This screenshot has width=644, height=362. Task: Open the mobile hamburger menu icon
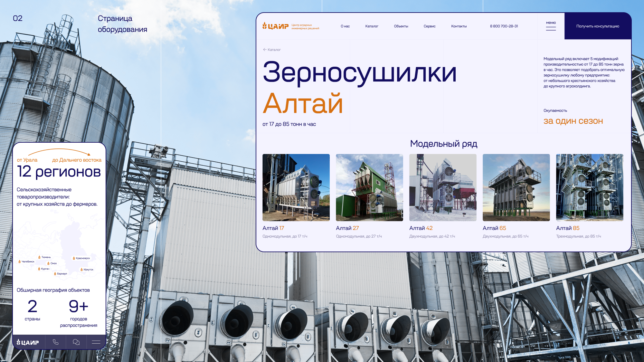click(96, 342)
